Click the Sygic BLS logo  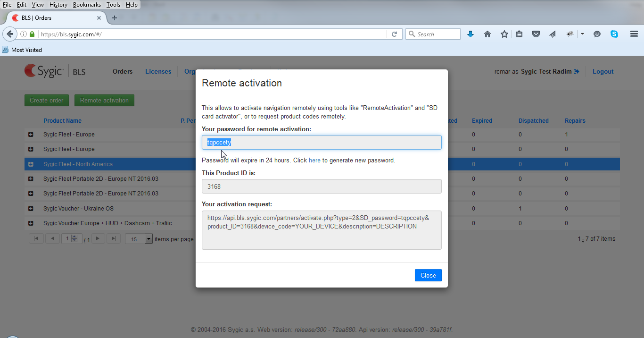click(55, 71)
